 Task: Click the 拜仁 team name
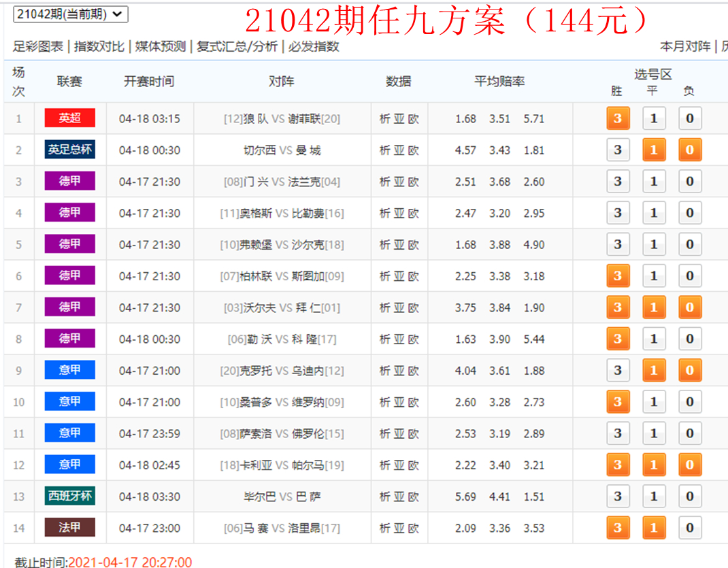tap(308, 307)
